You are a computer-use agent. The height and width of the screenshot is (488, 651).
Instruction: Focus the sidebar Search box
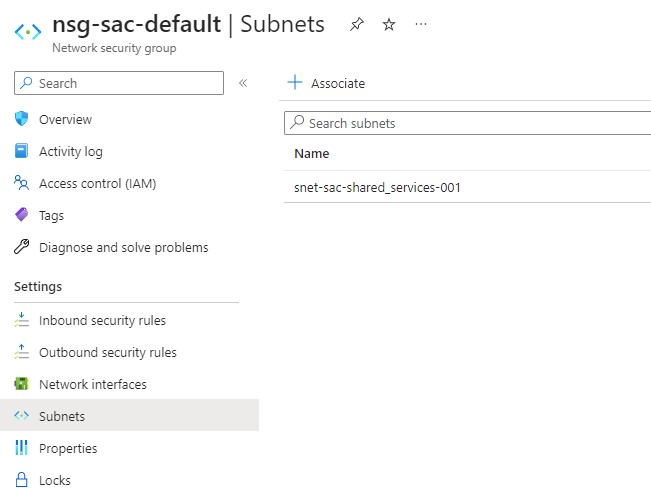pos(119,83)
